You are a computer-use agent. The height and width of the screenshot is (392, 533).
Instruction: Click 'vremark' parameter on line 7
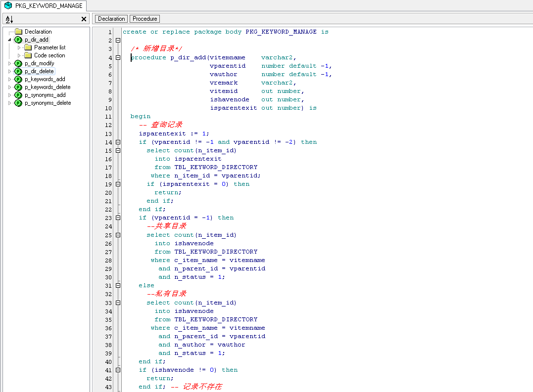(224, 83)
